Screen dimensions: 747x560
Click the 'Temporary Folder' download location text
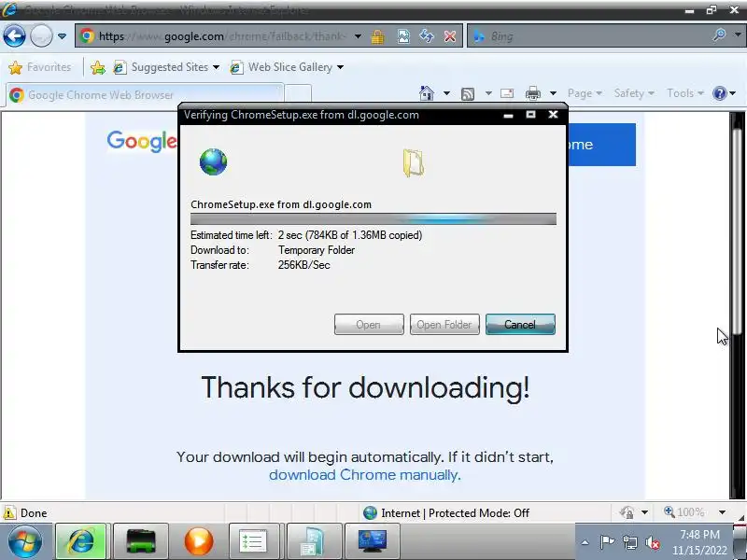tap(317, 250)
